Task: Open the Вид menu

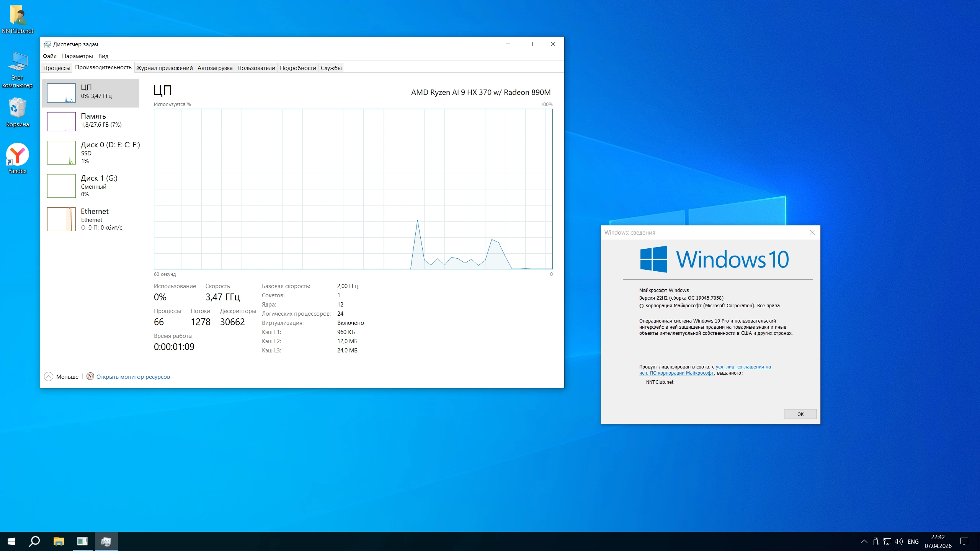Action: (103, 56)
